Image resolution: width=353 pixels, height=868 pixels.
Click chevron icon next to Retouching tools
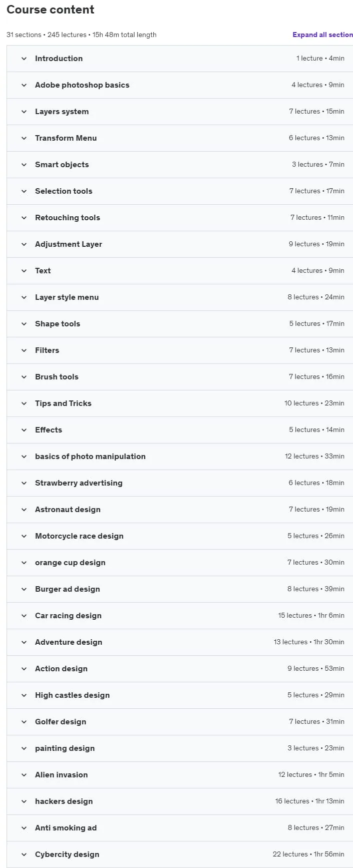[24, 218]
